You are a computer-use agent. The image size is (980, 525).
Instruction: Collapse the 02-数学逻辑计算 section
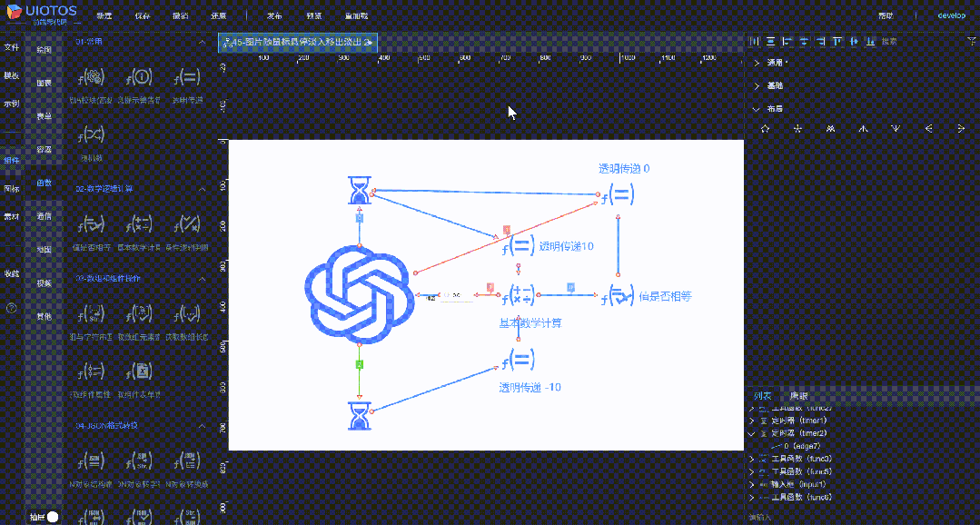pos(202,189)
